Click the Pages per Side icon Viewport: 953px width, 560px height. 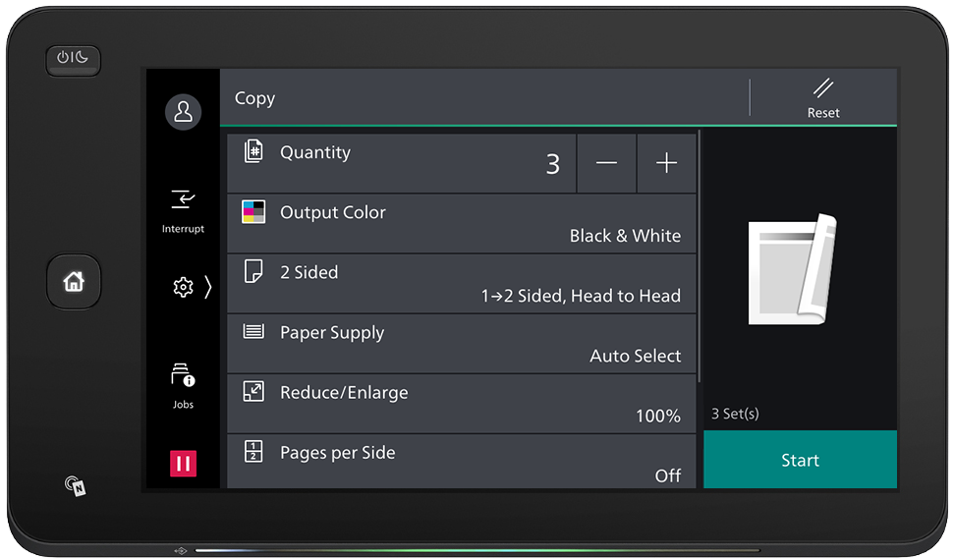click(x=253, y=451)
